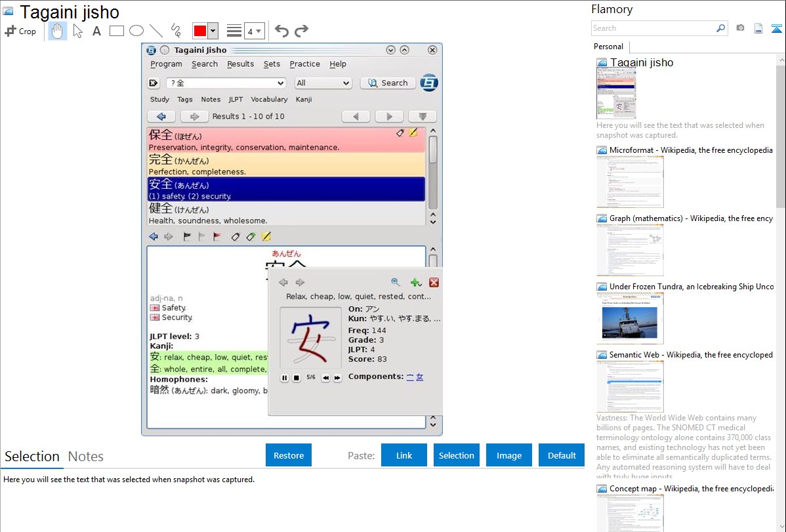Open the Semantic Web Wikipedia snapshot
This screenshot has height=532, width=786.
[630, 386]
